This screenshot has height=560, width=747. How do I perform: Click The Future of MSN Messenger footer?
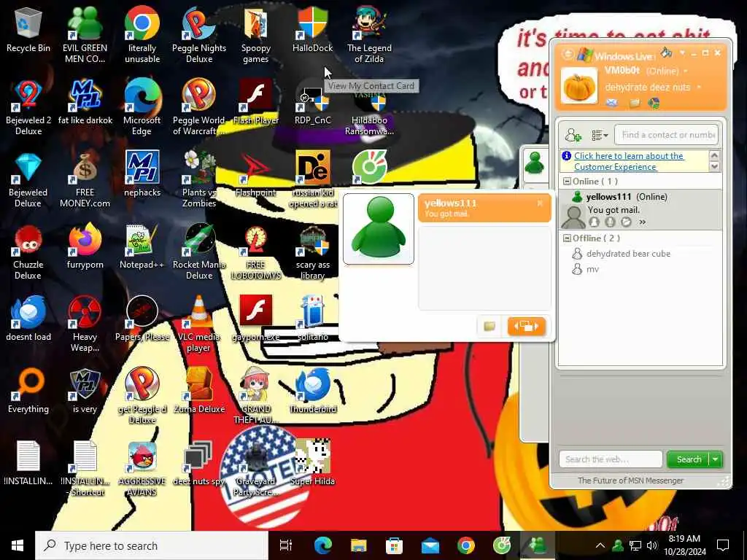coord(630,481)
